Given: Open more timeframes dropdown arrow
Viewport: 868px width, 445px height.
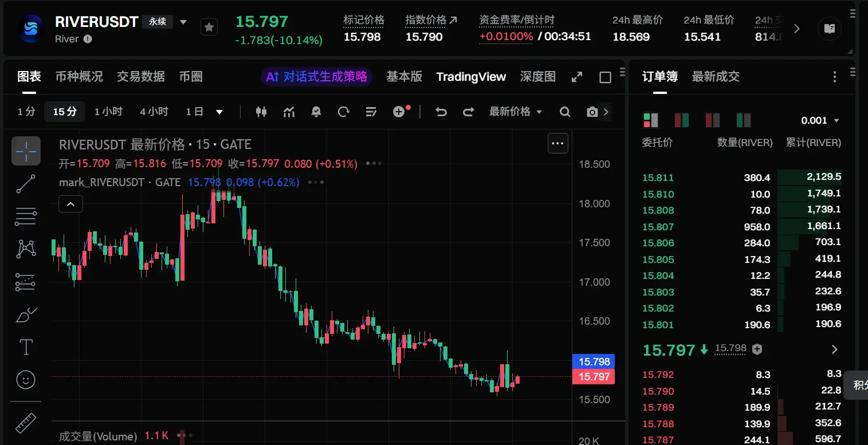Looking at the screenshot, I should tap(219, 112).
